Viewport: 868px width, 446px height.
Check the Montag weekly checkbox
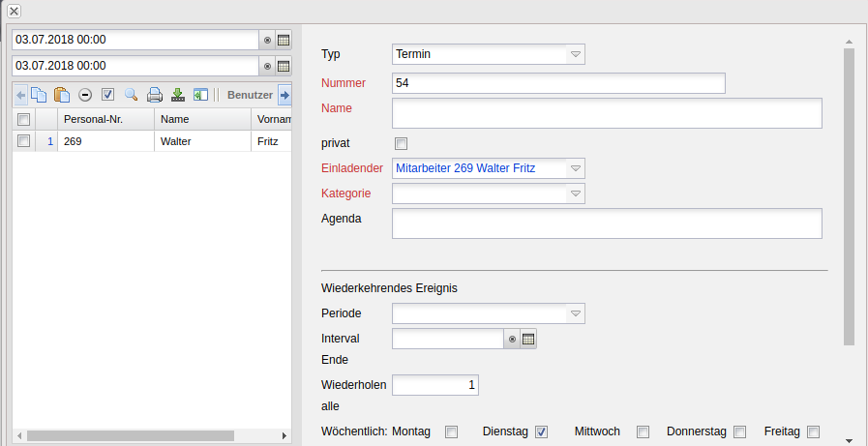pos(451,431)
